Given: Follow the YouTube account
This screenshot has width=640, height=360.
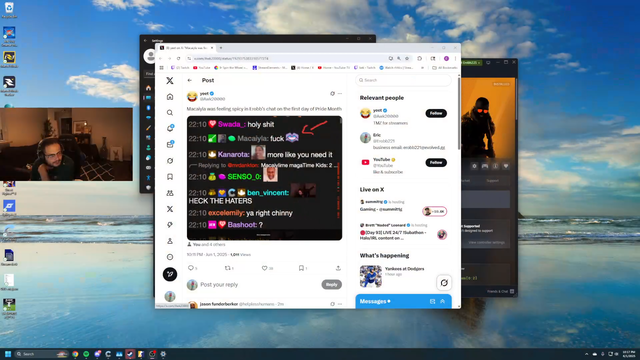Looking at the screenshot, I should click(x=436, y=162).
